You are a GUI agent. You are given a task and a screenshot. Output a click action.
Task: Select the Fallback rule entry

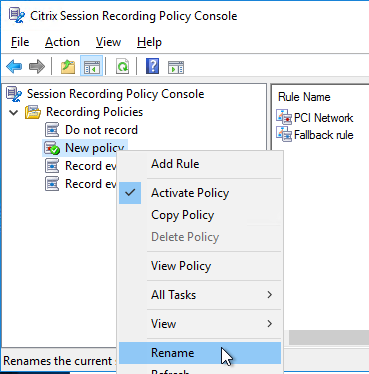pos(315,135)
